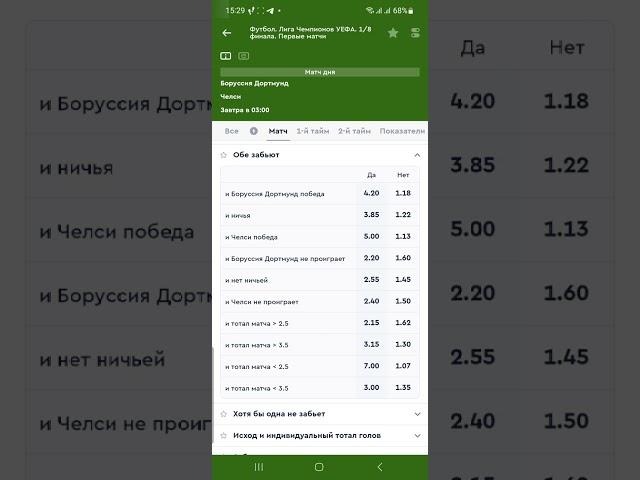
Task: Select 3.85 odds for 'и ничья'
Action: [x=371, y=215]
